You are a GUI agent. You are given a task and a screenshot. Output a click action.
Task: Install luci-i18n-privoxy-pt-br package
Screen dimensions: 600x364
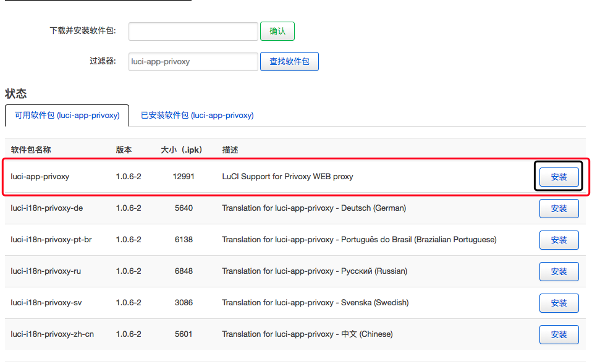coord(559,240)
